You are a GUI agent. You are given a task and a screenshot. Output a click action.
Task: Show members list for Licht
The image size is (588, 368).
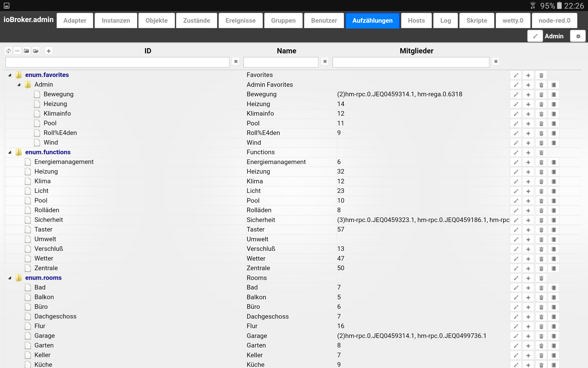553,191
